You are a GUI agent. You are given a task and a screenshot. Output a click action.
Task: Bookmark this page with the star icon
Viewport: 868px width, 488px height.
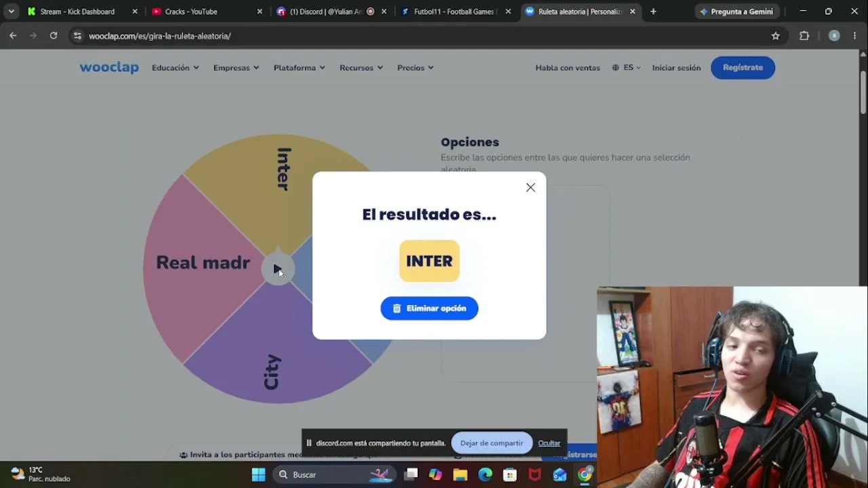tap(776, 36)
